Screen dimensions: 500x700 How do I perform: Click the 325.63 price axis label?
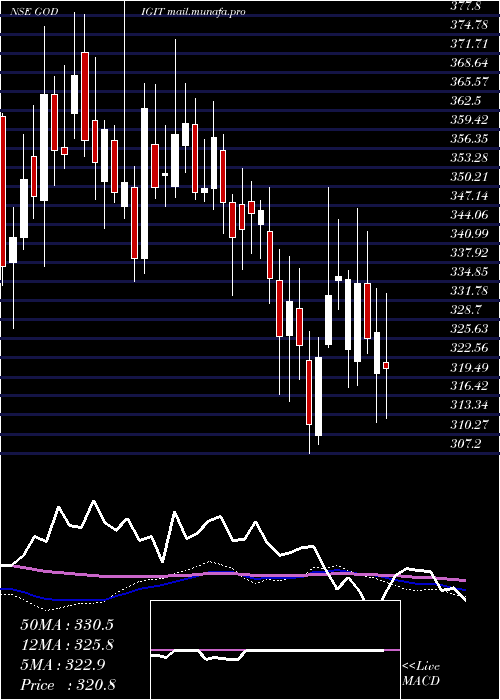(x=469, y=328)
